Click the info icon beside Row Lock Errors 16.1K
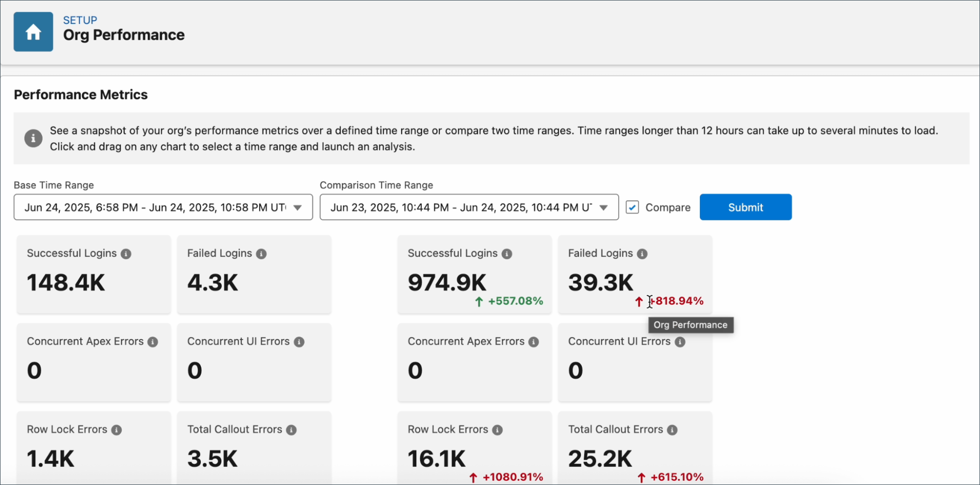980x485 pixels. click(497, 430)
